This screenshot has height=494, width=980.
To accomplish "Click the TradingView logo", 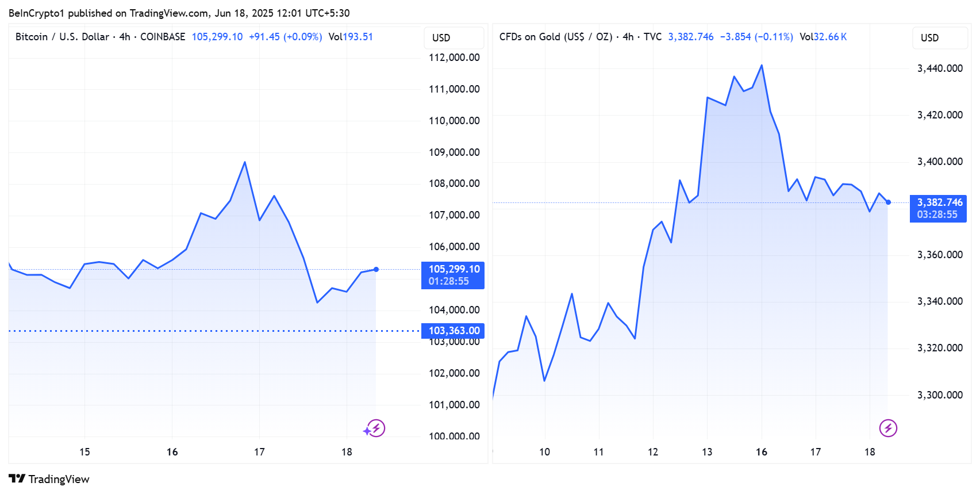I will pyautogui.click(x=17, y=479).
